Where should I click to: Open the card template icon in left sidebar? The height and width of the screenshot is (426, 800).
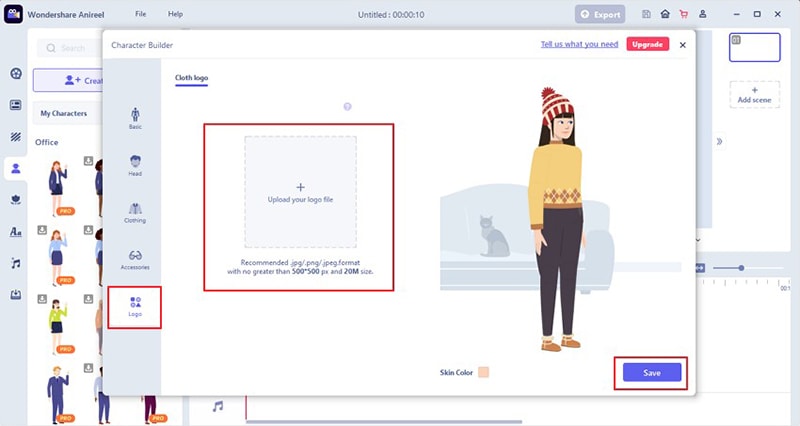click(x=16, y=105)
